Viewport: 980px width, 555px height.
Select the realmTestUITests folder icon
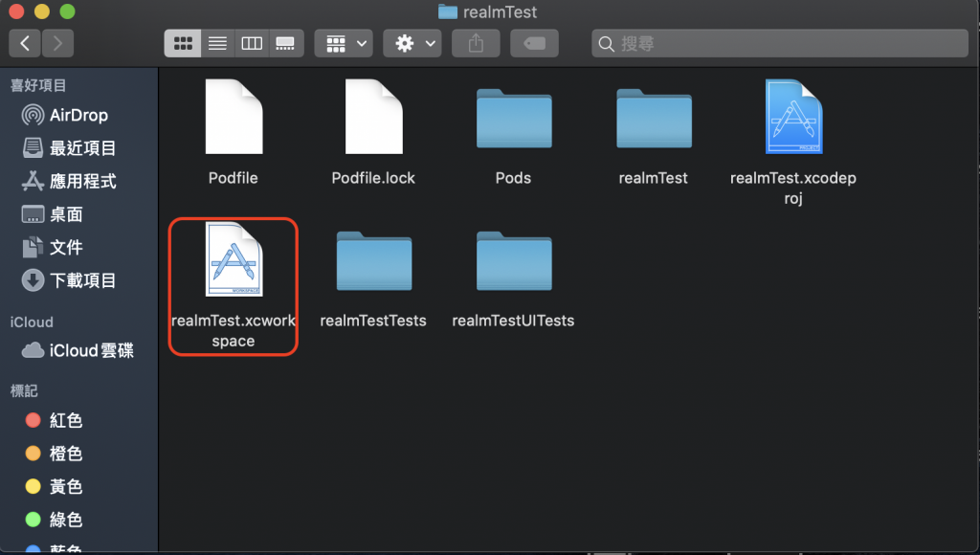(x=514, y=260)
